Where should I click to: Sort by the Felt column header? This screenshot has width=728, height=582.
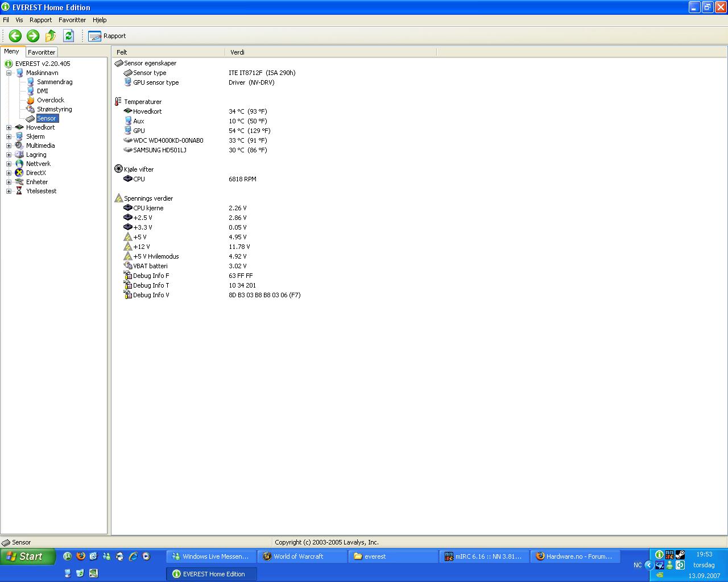168,52
